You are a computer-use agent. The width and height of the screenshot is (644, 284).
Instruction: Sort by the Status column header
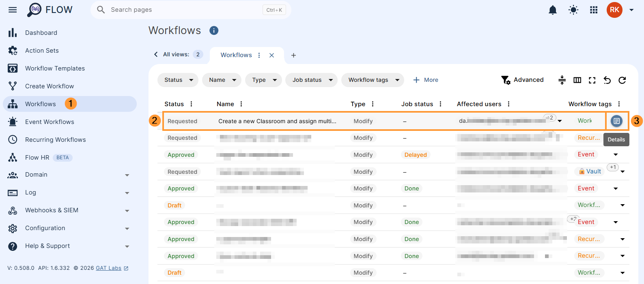click(x=174, y=104)
